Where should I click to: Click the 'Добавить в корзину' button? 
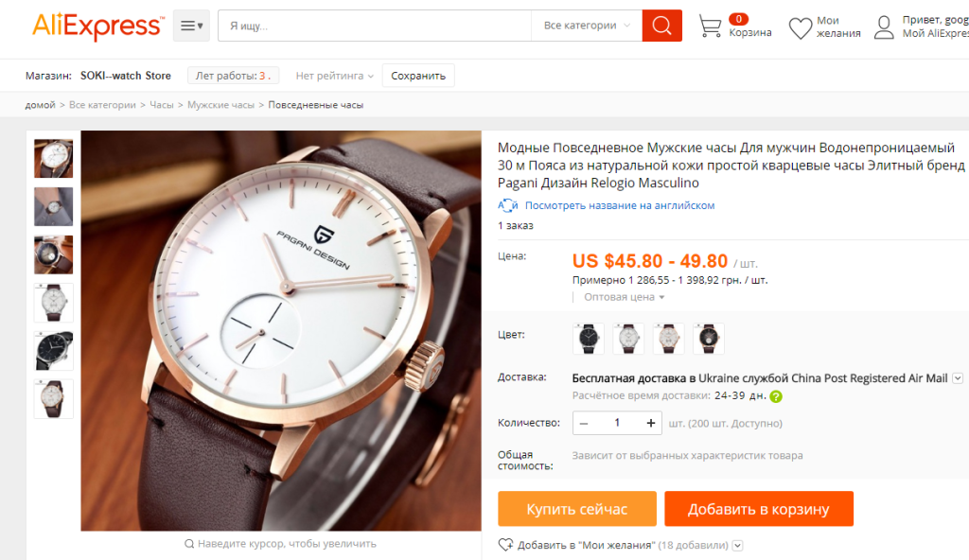pyautogui.click(x=758, y=509)
